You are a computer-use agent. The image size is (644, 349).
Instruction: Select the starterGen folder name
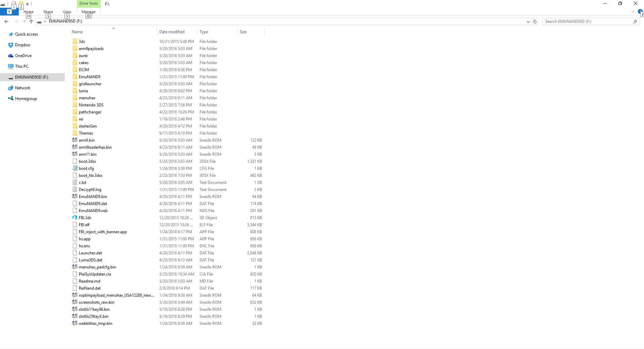[x=88, y=126]
